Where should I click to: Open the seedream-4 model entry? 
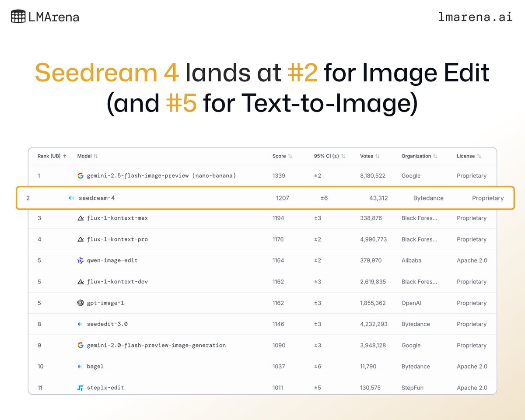point(97,198)
